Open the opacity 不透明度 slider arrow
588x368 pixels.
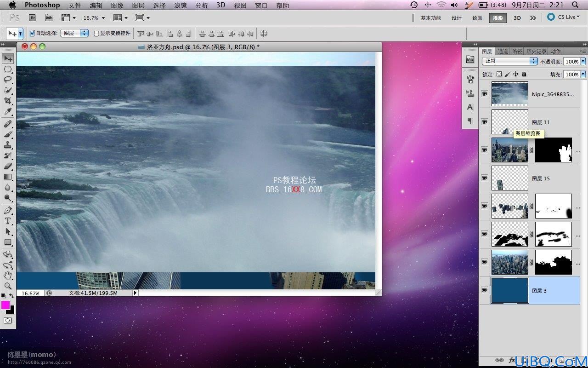coord(583,61)
